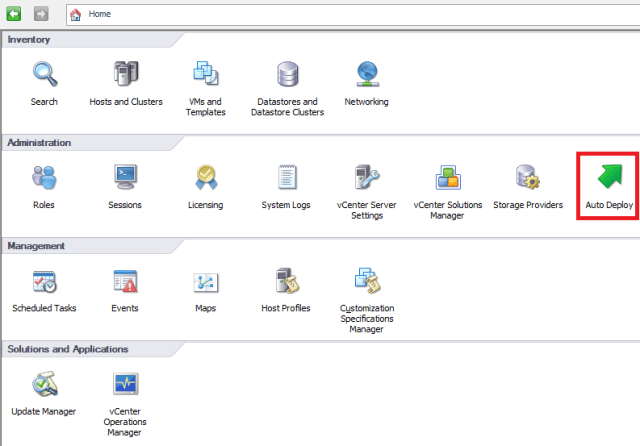640x446 pixels.
Task: Click the grey forward navigation arrow
Action: (41, 14)
